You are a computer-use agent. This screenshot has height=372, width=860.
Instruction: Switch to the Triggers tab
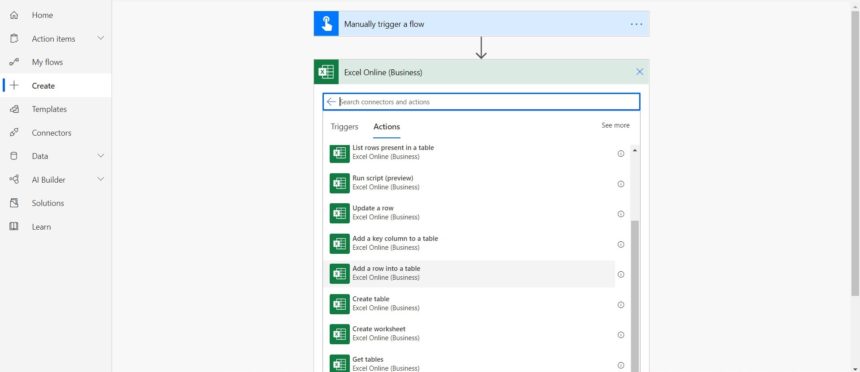point(344,127)
